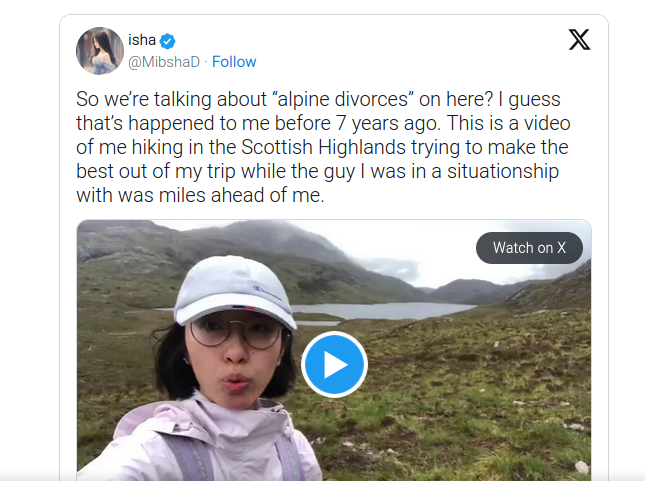Follow the @MibshaD account
Screen dimensions: 645x481
pyautogui.click(x=234, y=62)
